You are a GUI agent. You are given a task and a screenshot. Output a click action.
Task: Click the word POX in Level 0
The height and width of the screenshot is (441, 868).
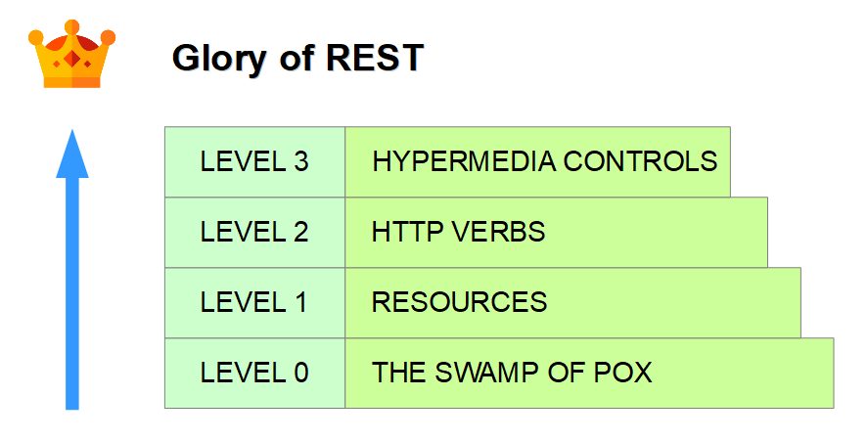click(x=623, y=373)
